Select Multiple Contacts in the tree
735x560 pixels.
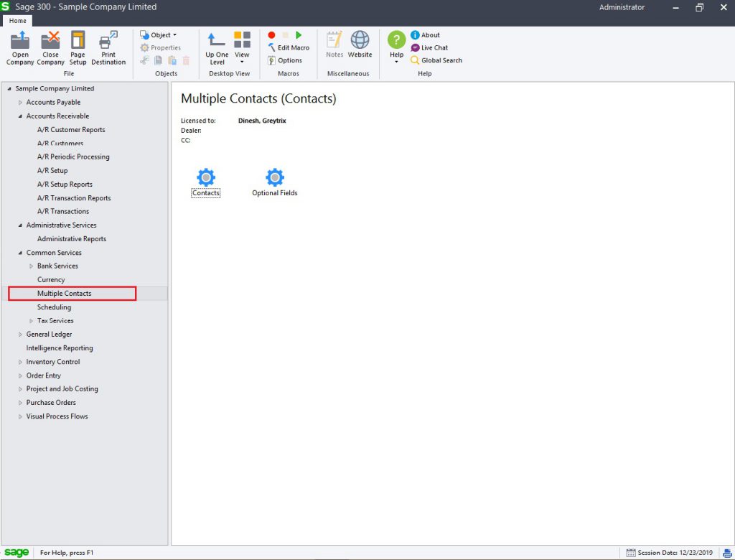point(64,294)
